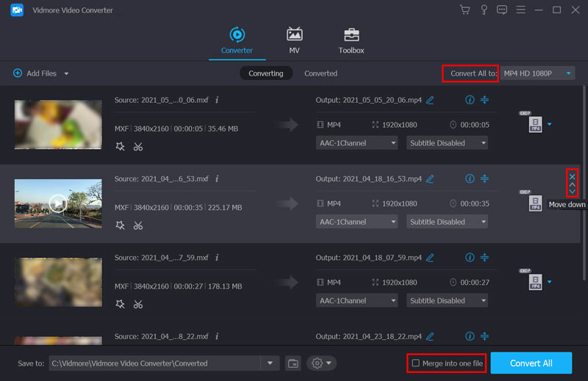Click the scissors cut icon for 2021_05_...0_06.mxf
This screenshot has width=588, height=381.
(137, 147)
